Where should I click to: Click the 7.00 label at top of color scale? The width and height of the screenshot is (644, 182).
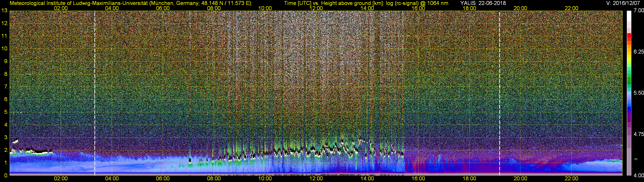coord(638,10)
